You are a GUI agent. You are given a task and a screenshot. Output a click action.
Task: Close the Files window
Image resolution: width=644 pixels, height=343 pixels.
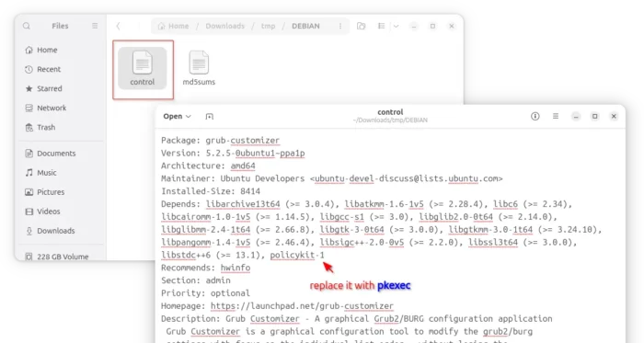(x=452, y=27)
